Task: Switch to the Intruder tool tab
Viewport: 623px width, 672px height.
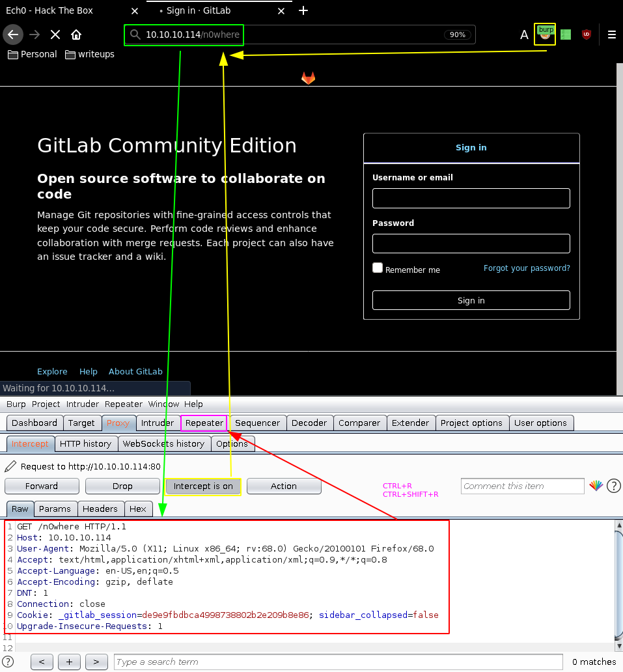Action: [158, 423]
